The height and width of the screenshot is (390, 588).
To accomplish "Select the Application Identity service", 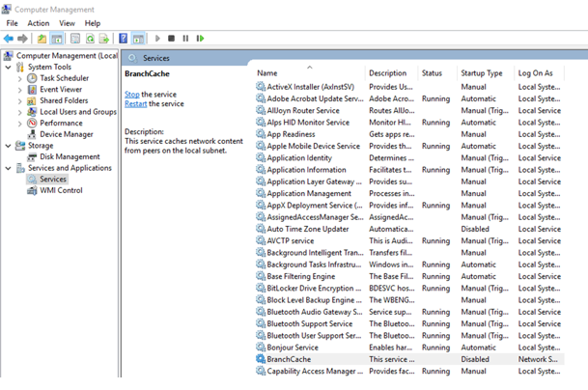I will click(x=409, y=158).
